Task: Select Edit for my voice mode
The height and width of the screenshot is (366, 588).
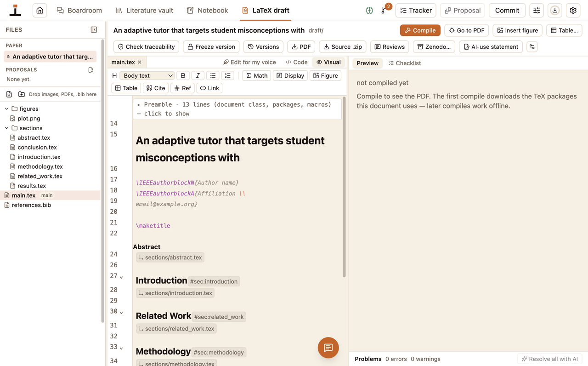Action: [x=250, y=62]
